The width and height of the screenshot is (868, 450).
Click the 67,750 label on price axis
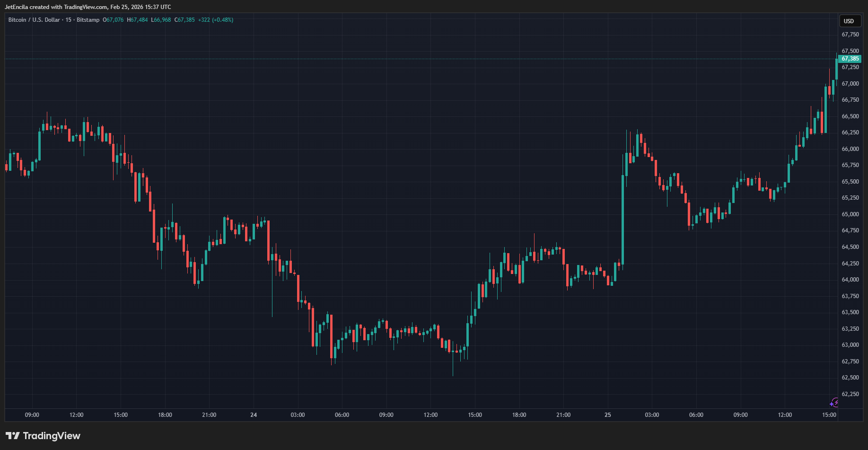pos(850,35)
